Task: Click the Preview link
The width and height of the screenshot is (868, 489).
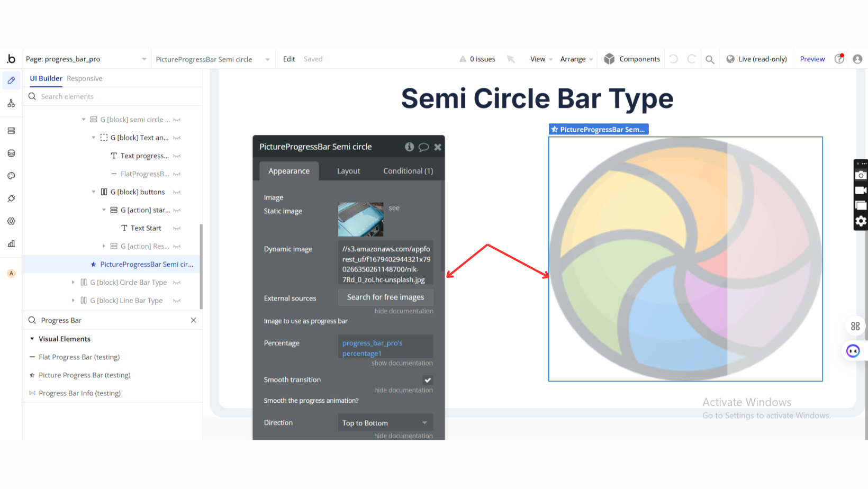Action: click(x=812, y=59)
